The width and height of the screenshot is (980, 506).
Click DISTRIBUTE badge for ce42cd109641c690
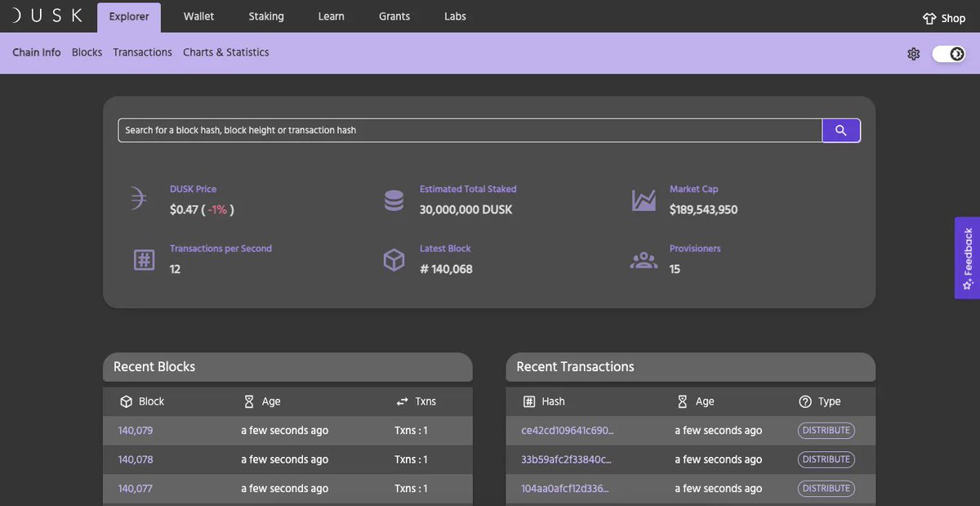coord(826,431)
